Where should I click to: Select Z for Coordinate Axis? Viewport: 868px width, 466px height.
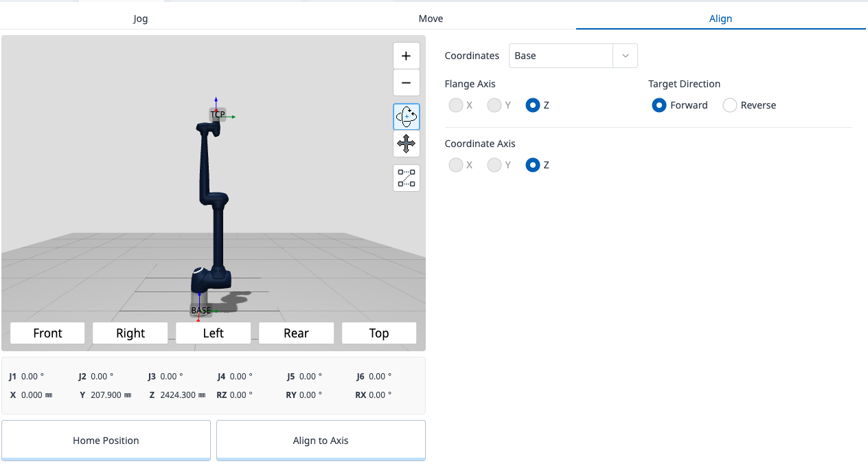pyautogui.click(x=532, y=165)
